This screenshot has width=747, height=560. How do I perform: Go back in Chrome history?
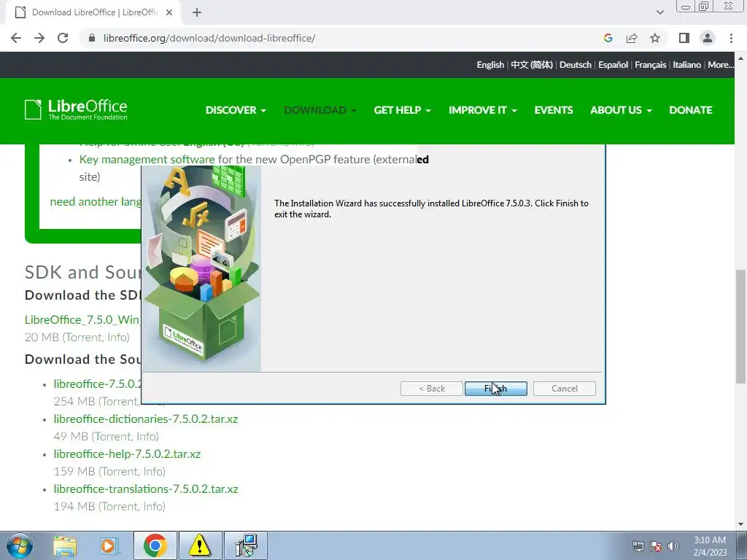[16, 38]
